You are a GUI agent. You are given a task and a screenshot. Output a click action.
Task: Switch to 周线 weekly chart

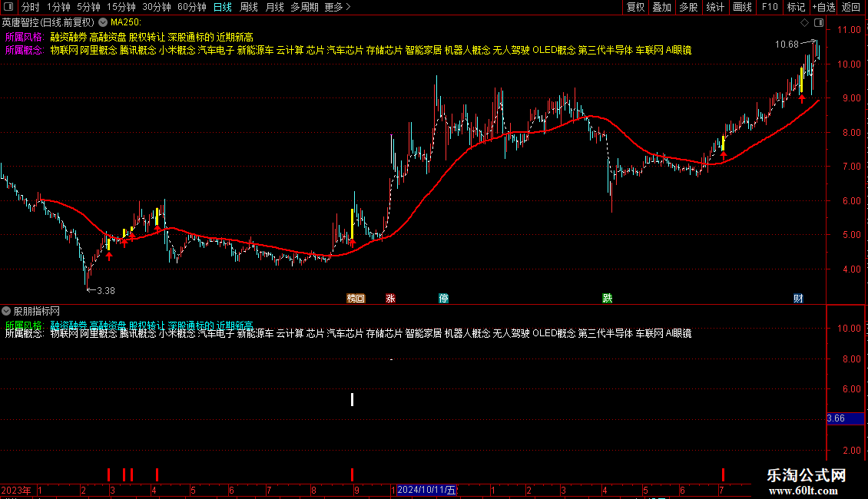click(249, 7)
